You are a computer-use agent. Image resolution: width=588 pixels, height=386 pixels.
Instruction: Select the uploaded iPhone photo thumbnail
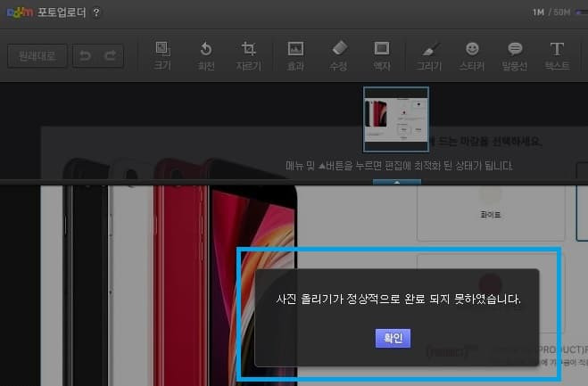click(x=396, y=119)
